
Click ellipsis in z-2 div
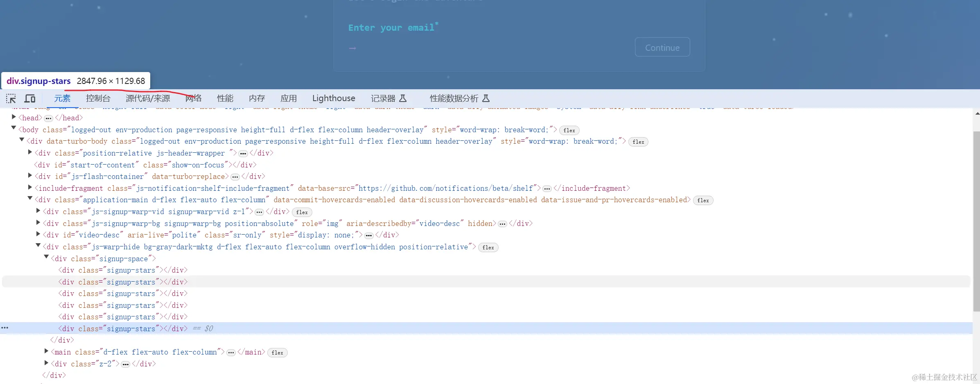(125, 364)
